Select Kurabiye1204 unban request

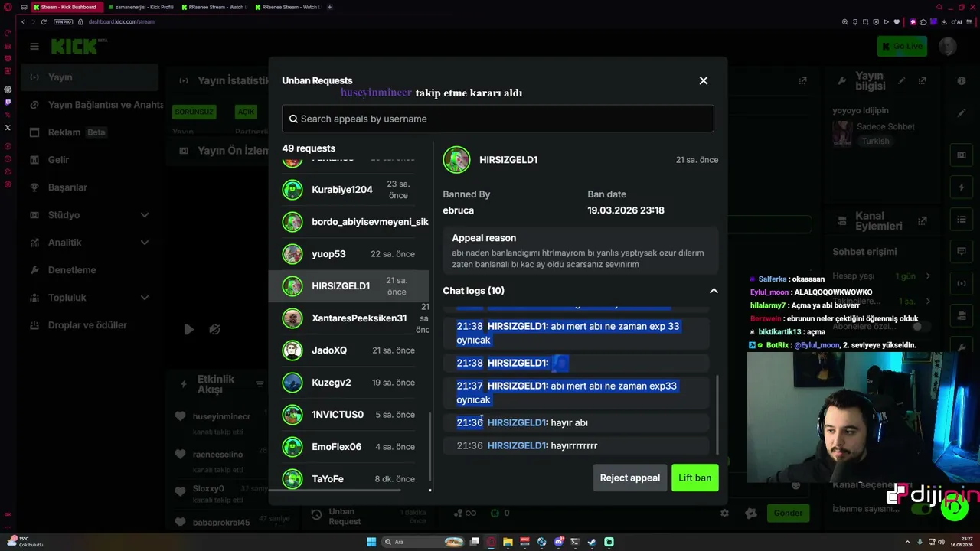pyautogui.click(x=349, y=190)
